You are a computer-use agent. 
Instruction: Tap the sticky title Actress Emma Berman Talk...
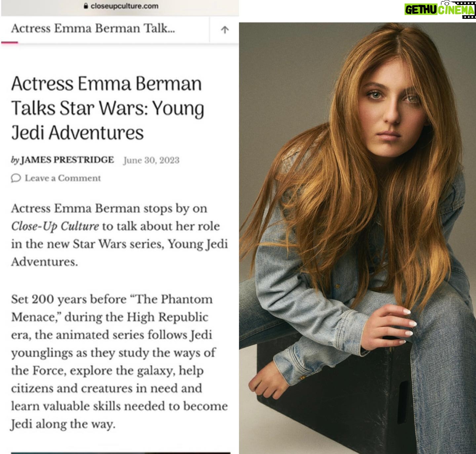pos(93,28)
